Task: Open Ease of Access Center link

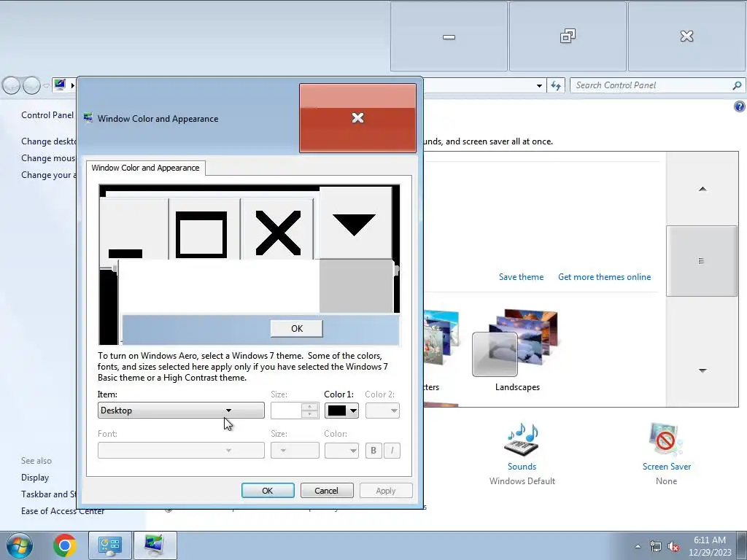Action: 63,511
